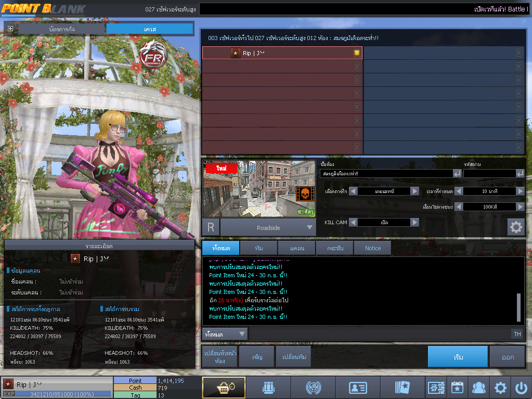Open the room settings gear

tap(516, 227)
